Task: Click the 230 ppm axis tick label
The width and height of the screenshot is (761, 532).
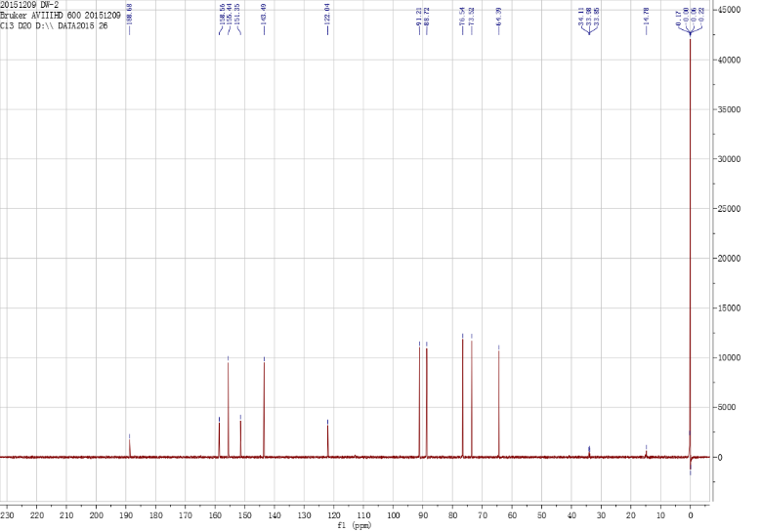Action: pos(7,515)
